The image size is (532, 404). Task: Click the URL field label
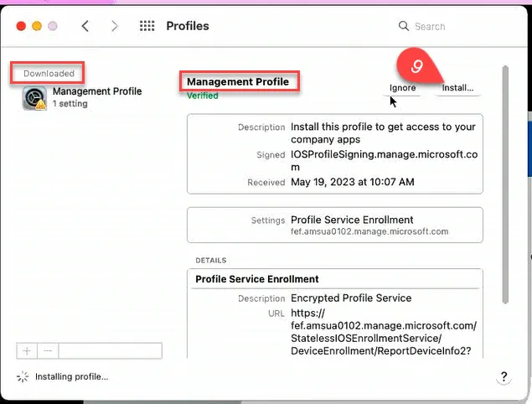pyautogui.click(x=276, y=313)
